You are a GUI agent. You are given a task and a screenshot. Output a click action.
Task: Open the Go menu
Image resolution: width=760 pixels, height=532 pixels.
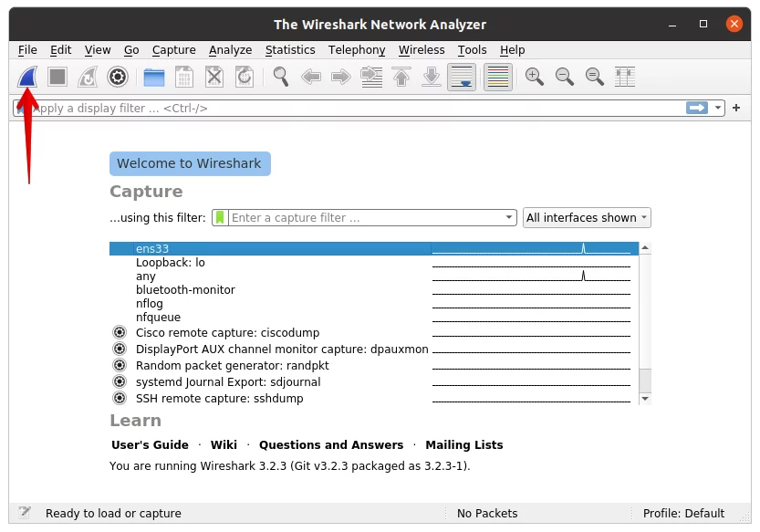pyautogui.click(x=131, y=50)
